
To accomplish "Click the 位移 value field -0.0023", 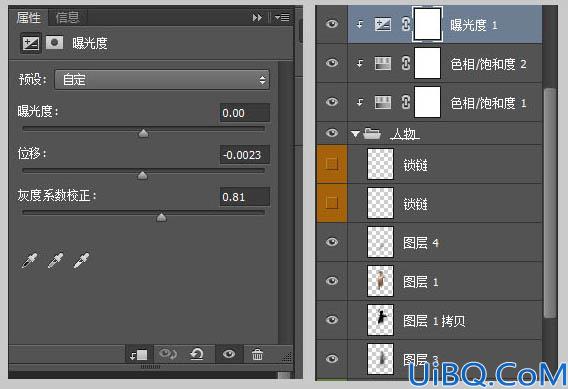I will pos(245,155).
